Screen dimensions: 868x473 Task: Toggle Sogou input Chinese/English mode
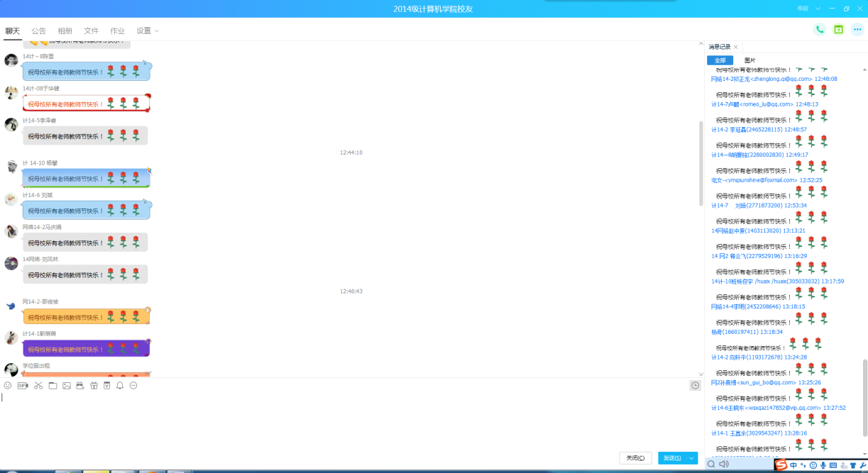click(x=793, y=465)
